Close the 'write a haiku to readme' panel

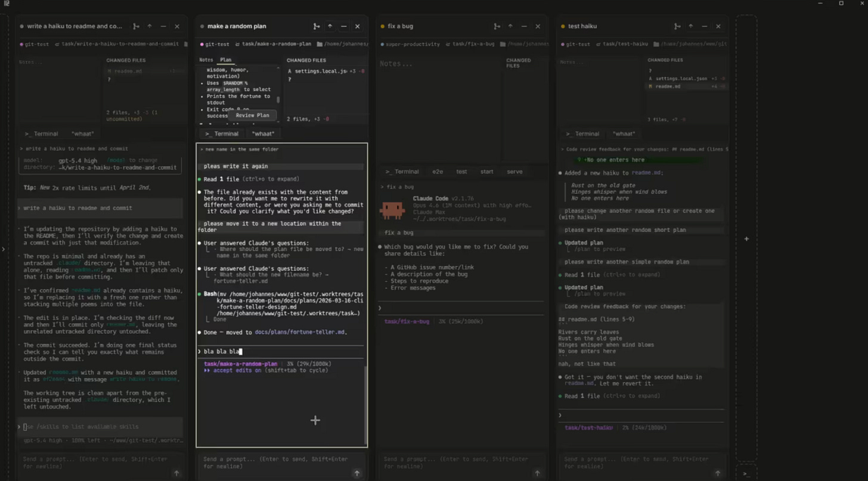click(177, 26)
